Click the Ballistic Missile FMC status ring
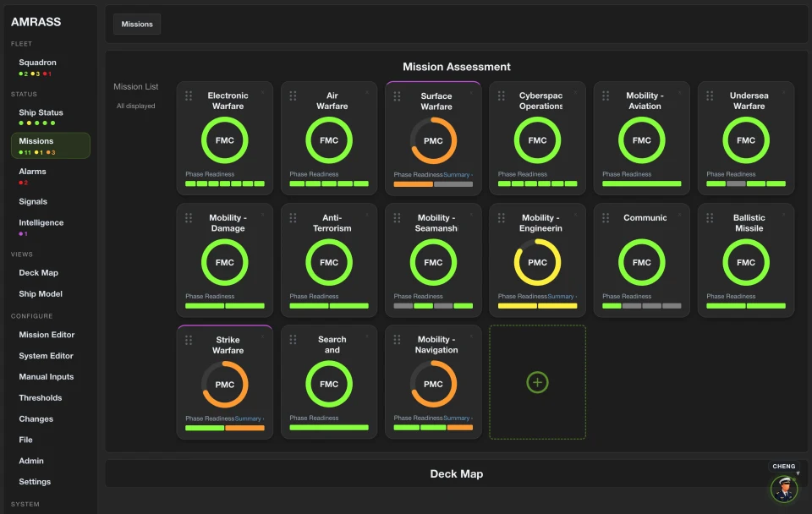This screenshot has height=514, width=812. 746,262
